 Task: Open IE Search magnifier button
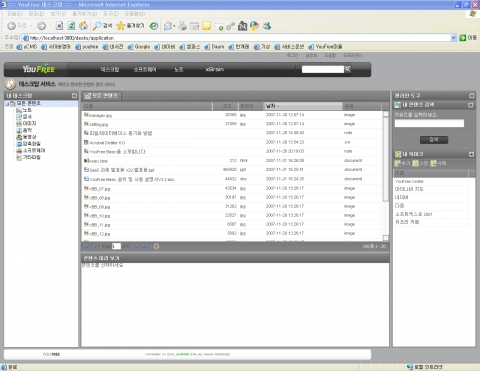pyautogui.click(x=102, y=26)
